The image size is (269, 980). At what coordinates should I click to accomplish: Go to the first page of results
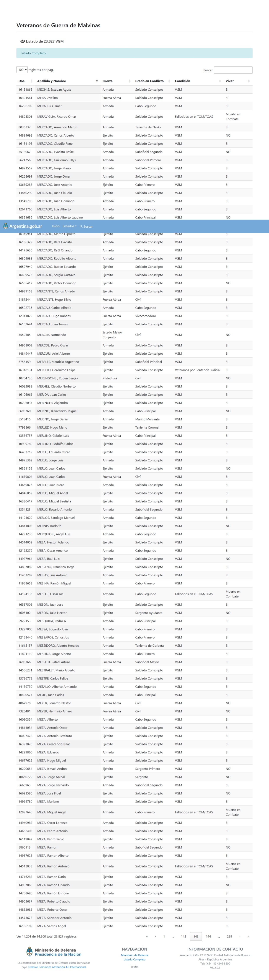pos(147,936)
